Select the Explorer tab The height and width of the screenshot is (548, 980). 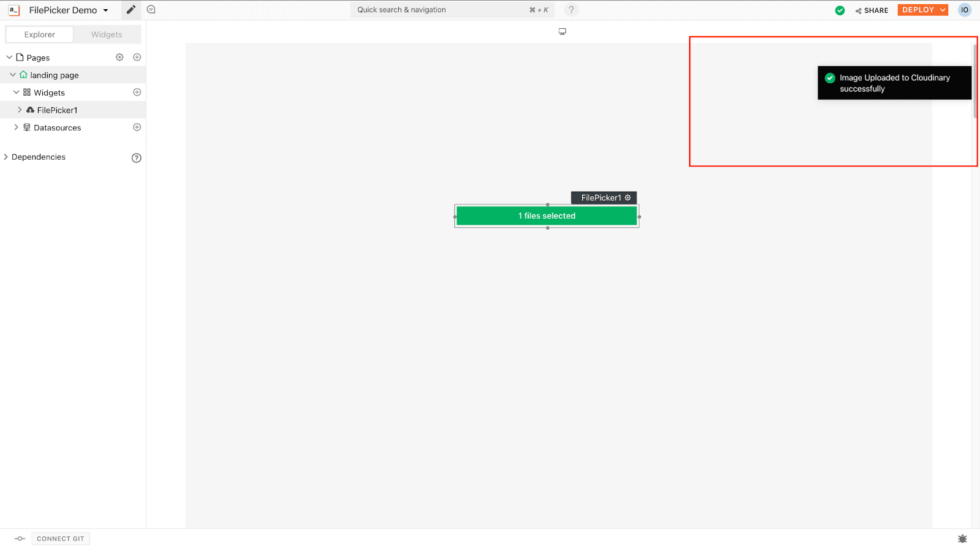40,34
